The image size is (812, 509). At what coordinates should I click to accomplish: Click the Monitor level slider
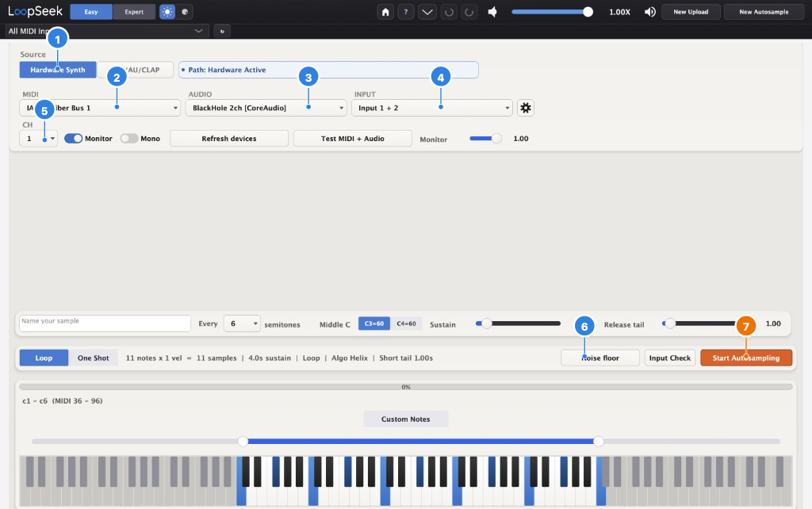486,138
